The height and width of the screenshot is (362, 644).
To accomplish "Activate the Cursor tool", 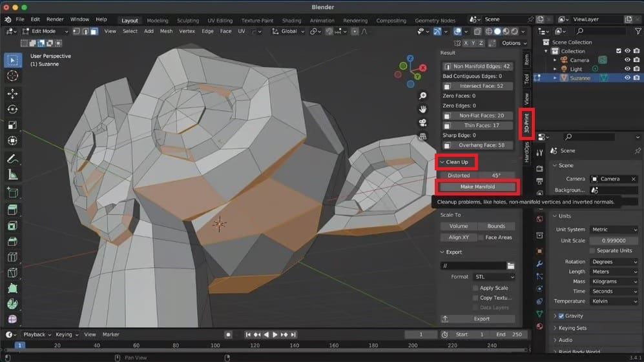I will pyautogui.click(x=12, y=76).
